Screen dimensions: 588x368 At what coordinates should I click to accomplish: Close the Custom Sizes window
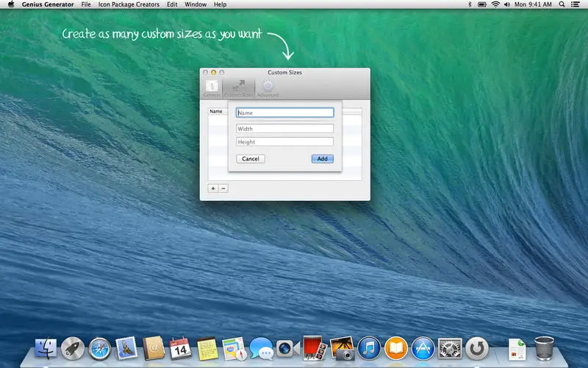coord(206,72)
